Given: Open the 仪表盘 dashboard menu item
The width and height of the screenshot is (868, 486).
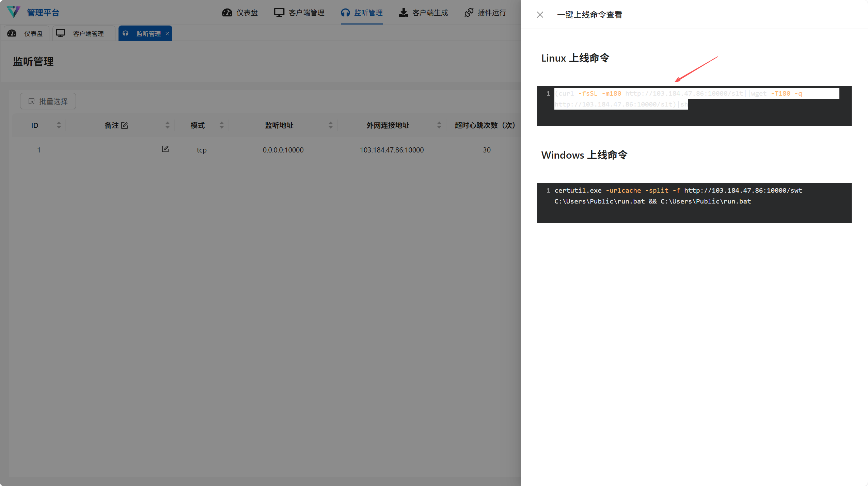Looking at the screenshot, I should [240, 13].
